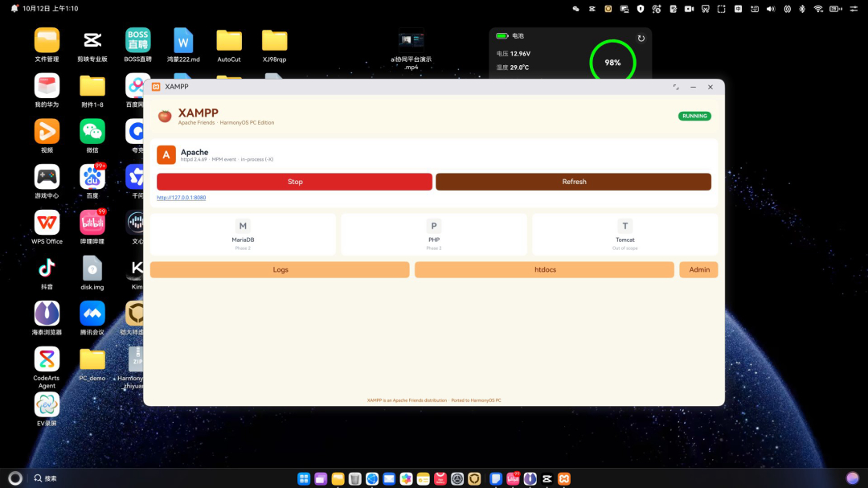Click the green RUNNING status badge
Viewport: 868px width, 488px height.
pyautogui.click(x=694, y=117)
